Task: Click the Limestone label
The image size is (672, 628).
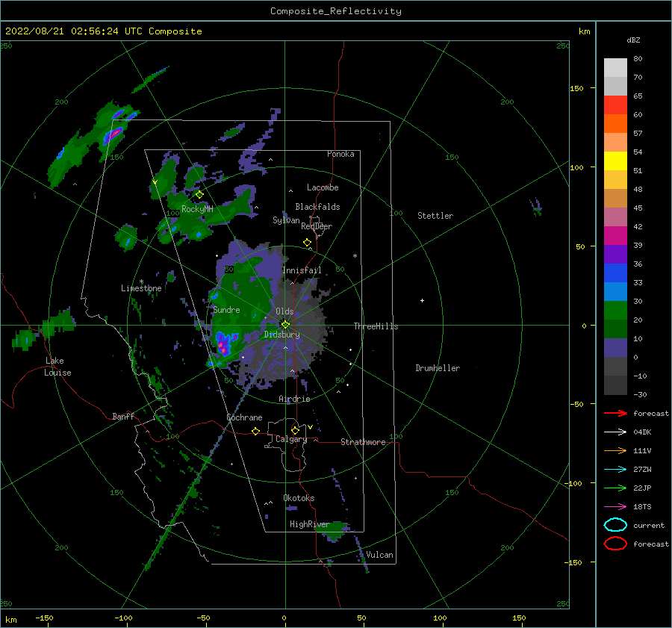Action: 141,288
